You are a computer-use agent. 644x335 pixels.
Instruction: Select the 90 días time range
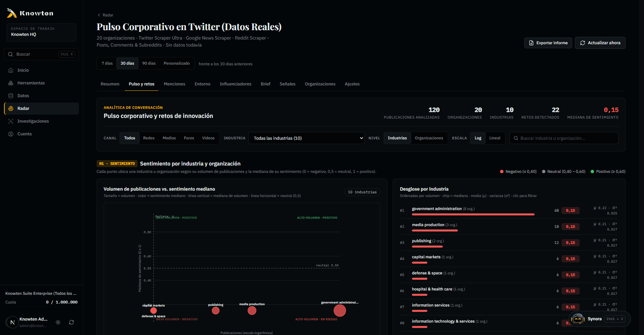coord(149,63)
